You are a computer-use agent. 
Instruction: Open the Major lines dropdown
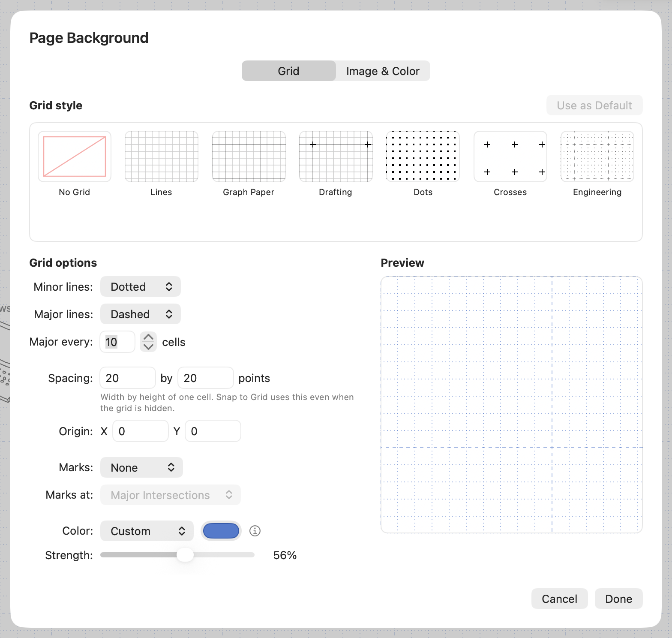tap(141, 314)
